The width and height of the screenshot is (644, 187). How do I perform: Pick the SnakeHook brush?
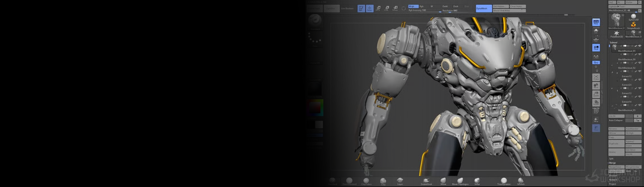pyautogui.click(x=426, y=181)
